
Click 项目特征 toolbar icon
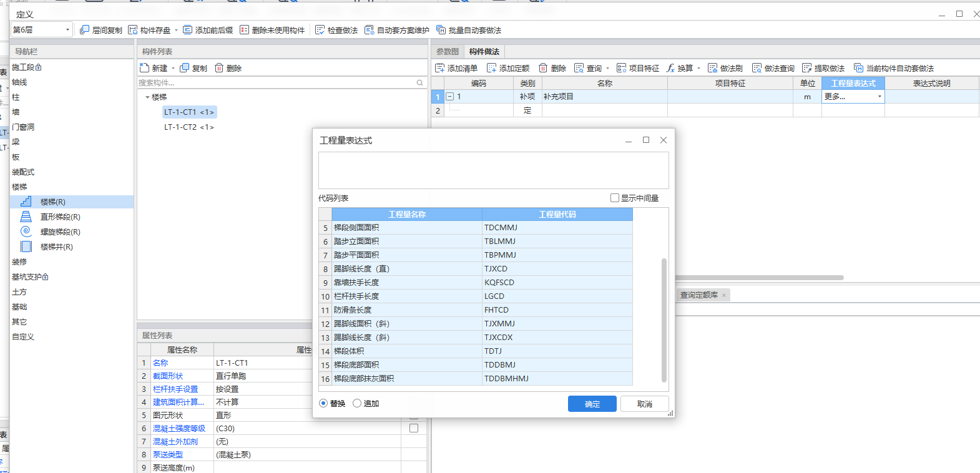622,68
